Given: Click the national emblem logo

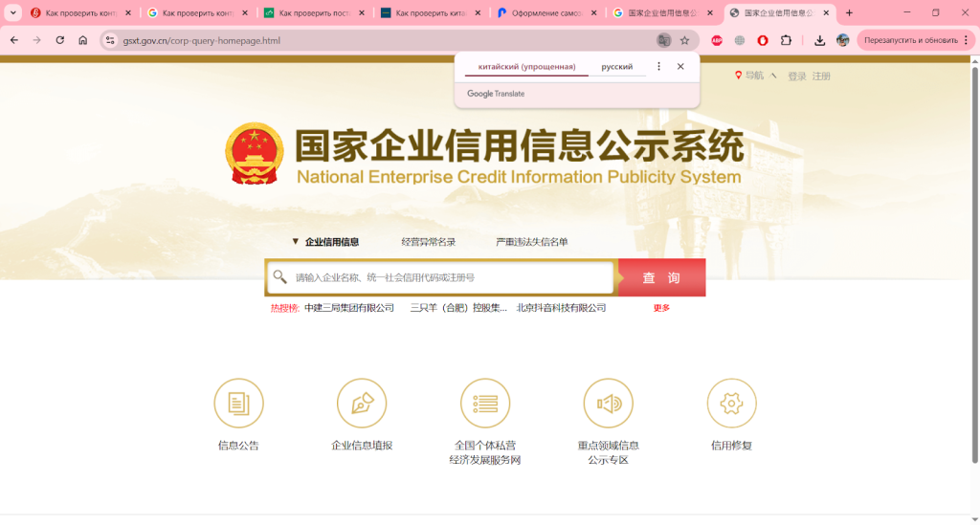Looking at the screenshot, I should point(255,153).
